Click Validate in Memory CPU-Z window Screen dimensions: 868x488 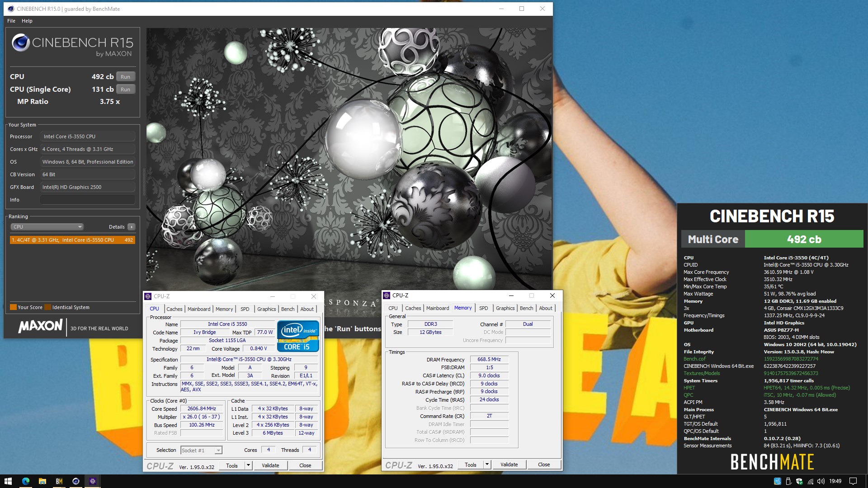click(x=509, y=465)
